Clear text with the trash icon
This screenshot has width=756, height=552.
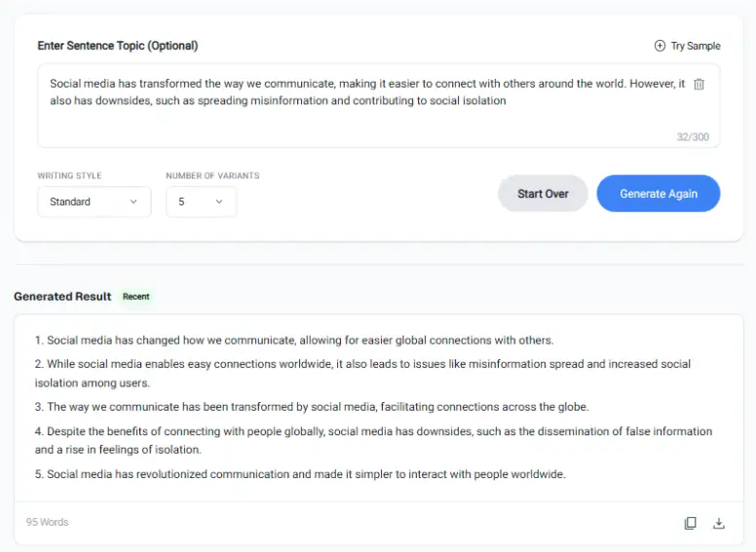tap(699, 85)
